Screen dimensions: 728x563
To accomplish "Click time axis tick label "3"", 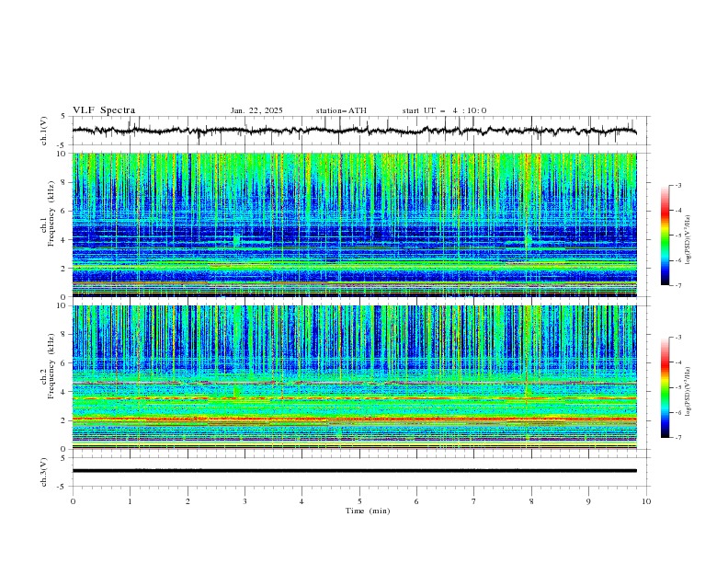I will (x=245, y=501).
